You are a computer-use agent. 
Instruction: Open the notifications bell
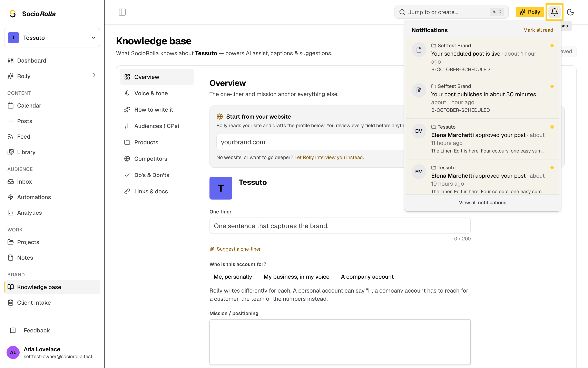pyautogui.click(x=554, y=12)
